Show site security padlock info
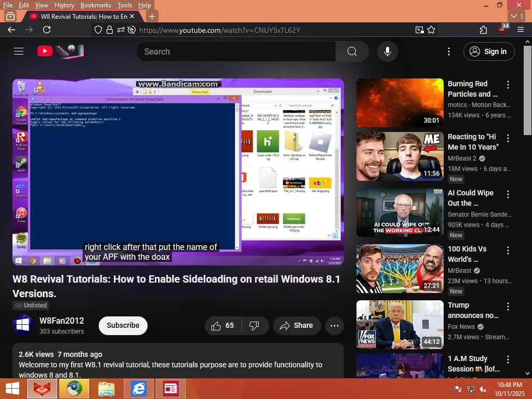This screenshot has height=399, width=532. 109,30
